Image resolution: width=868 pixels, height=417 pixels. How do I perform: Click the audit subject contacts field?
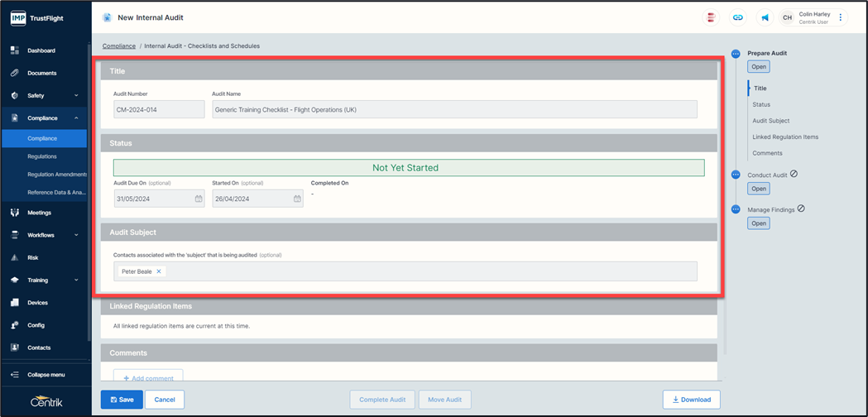click(405, 271)
